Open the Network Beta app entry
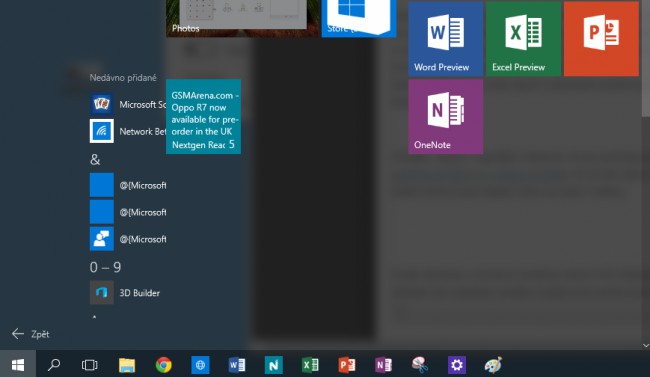650x377 pixels. (x=128, y=131)
